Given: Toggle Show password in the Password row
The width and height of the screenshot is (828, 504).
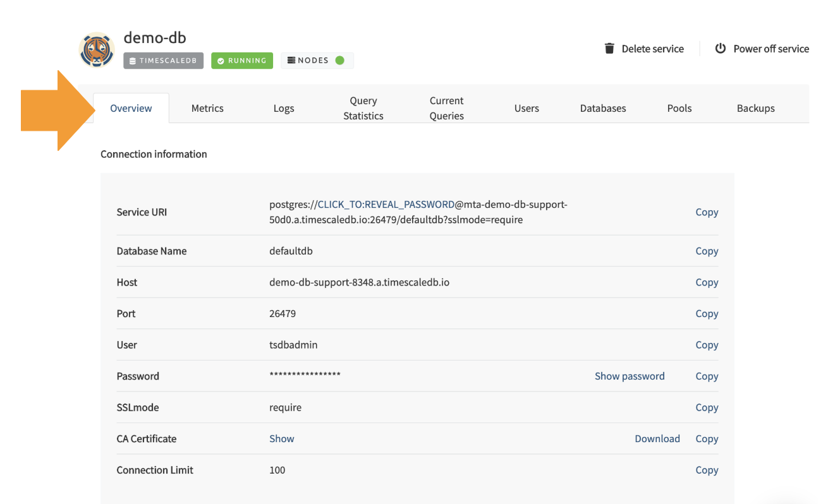Looking at the screenshot, I should pyautogui.click(x=630, y=376).
